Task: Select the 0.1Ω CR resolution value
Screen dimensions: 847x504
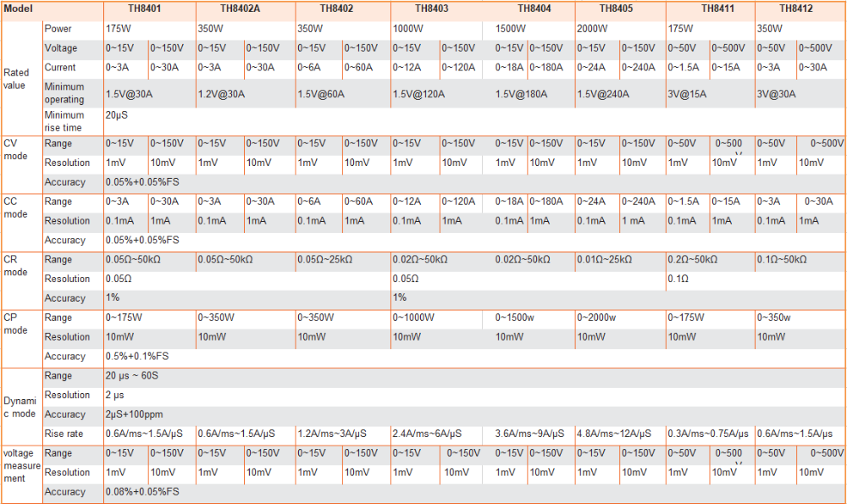Action: pos(678,279)
